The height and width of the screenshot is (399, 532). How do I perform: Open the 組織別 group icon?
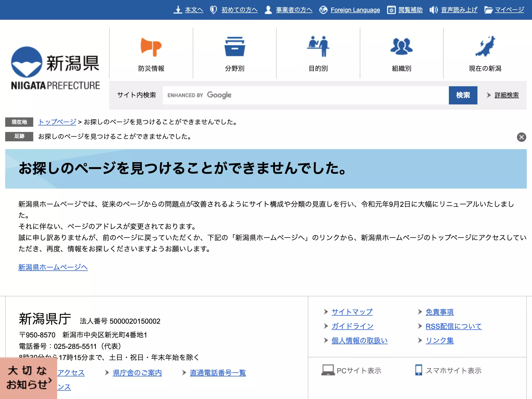(401, 46)
